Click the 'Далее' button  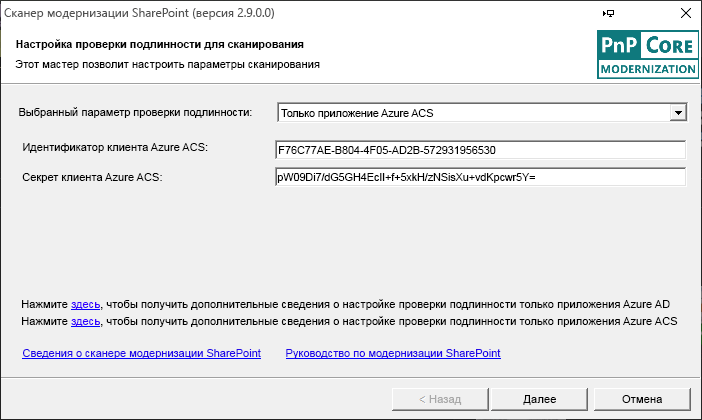(539, 399)
